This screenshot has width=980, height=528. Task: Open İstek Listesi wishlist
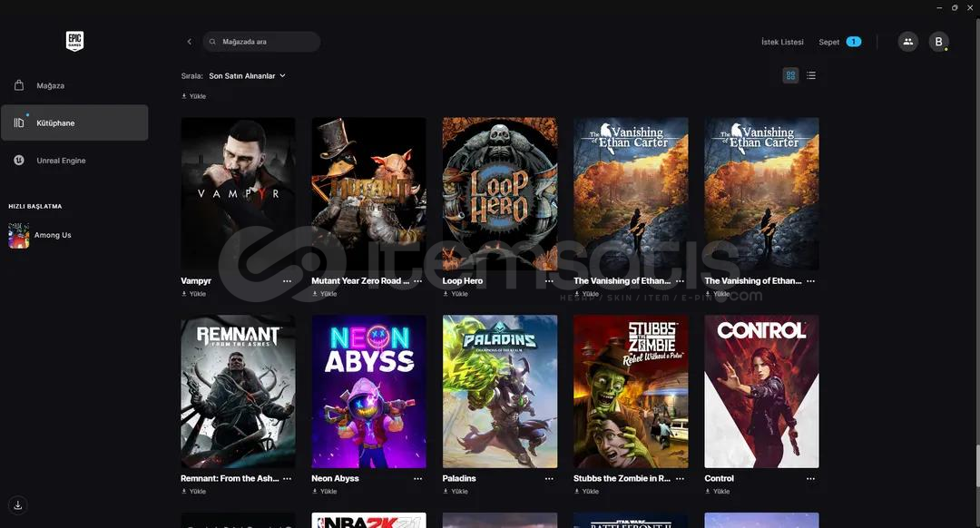coord(782,42)
